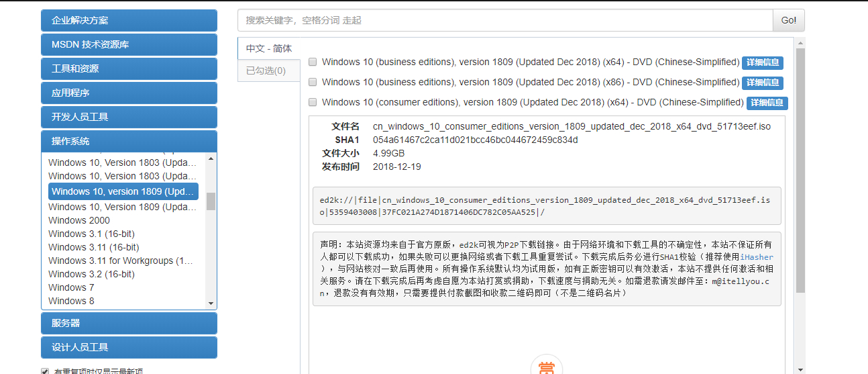The image size is (868, 374).
Task: Expand the 服务器 panel
Action: 129,323
